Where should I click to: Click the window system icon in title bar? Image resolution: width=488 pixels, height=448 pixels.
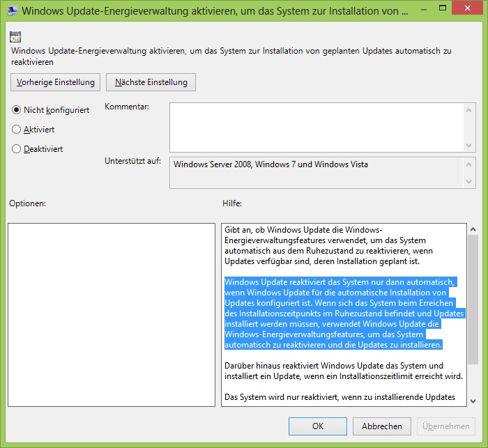point(12,11)
